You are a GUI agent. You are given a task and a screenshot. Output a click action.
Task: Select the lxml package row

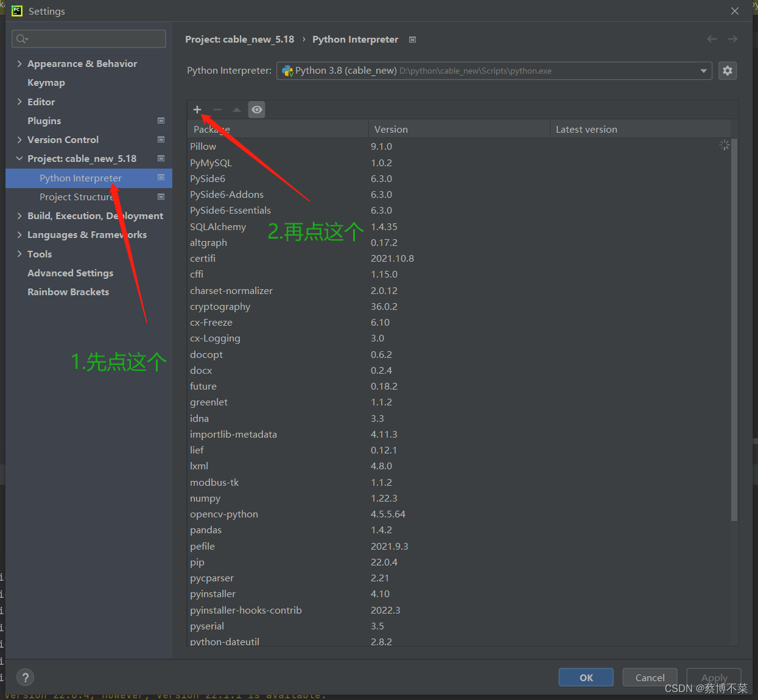pos(459,466)
